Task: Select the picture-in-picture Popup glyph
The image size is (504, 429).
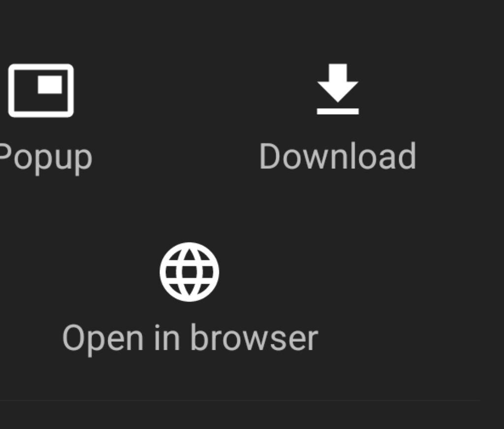Action: click(41, 91)
